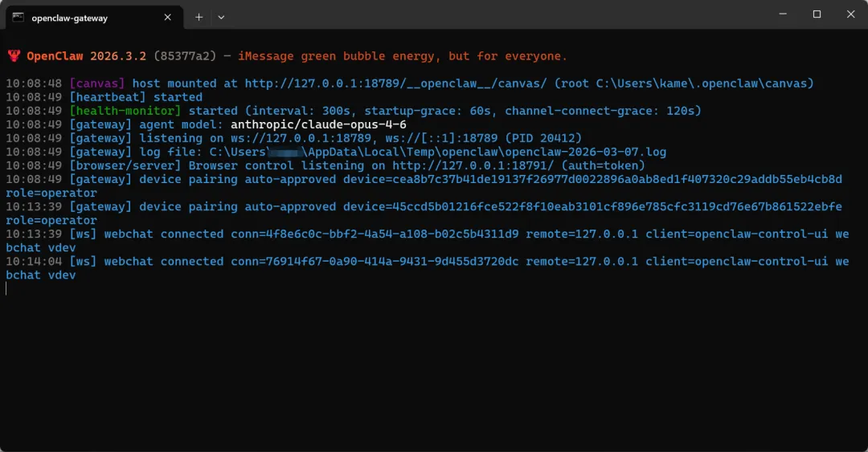This screenshot has height=452, width=868.
Task: Click timestamp '10:08:48' in log
Action: pos(34,83)
